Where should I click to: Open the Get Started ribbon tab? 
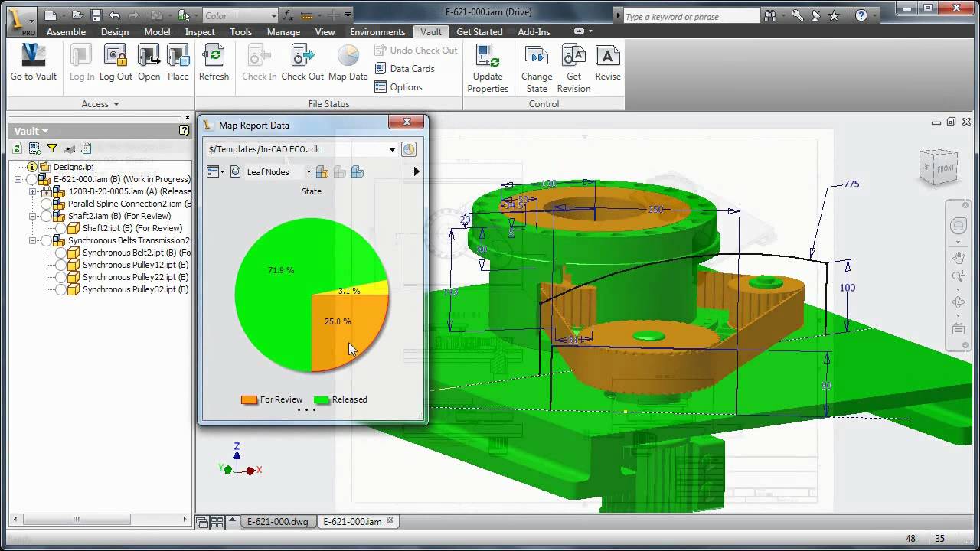pos(479,32)
